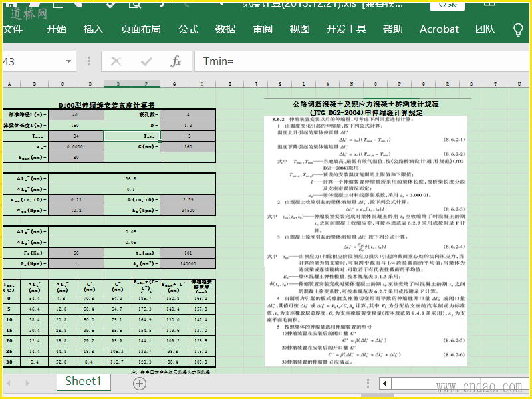Click the title D160型伸缩缝安装宽度计算书
The height and width of the screenshot is (399, 532).
pyautogui.click(x=106, y=105)
